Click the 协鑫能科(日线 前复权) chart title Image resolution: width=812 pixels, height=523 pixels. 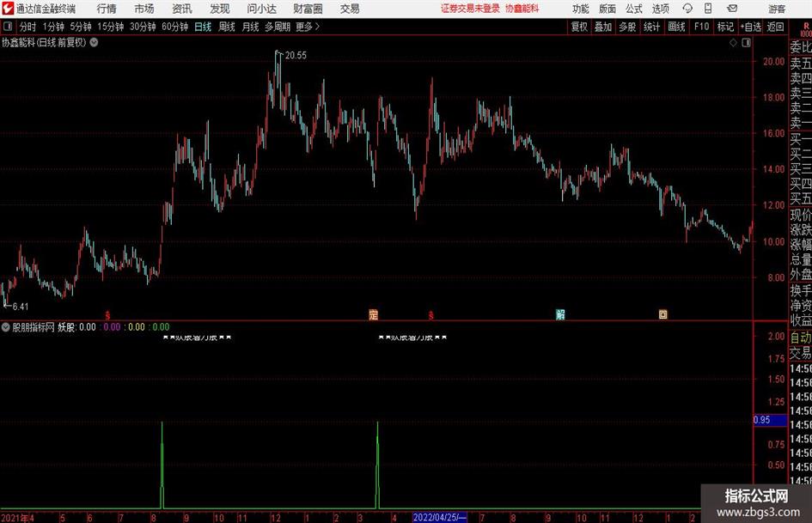[x=44, y=42]
